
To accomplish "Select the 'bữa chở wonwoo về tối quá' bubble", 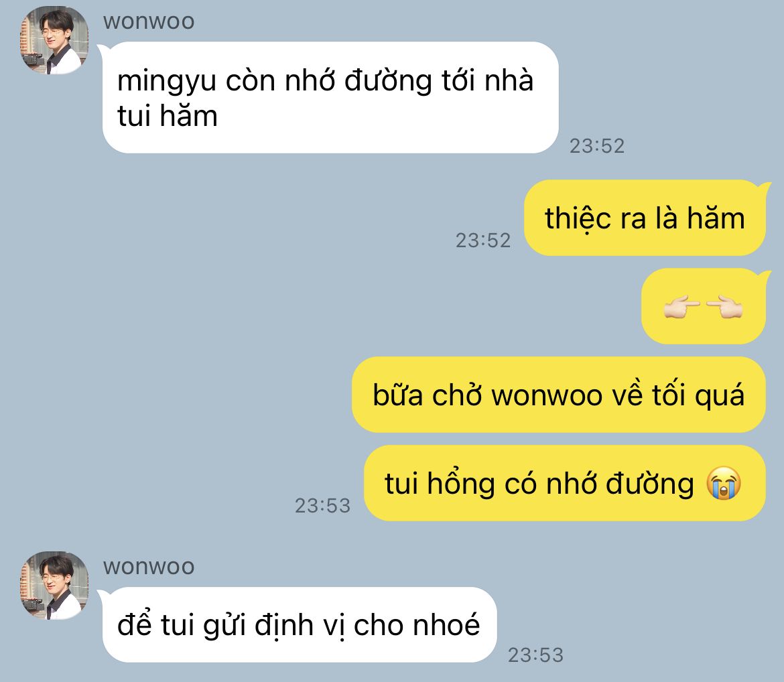I will point(559,395).
